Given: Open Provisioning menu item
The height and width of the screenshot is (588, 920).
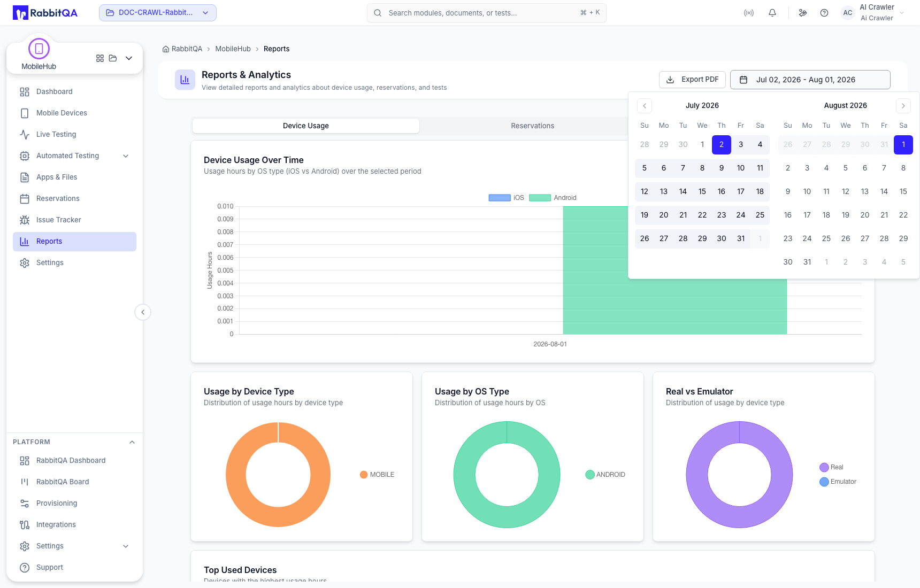Looking at the screenshot, I should (x=74, y=504).
